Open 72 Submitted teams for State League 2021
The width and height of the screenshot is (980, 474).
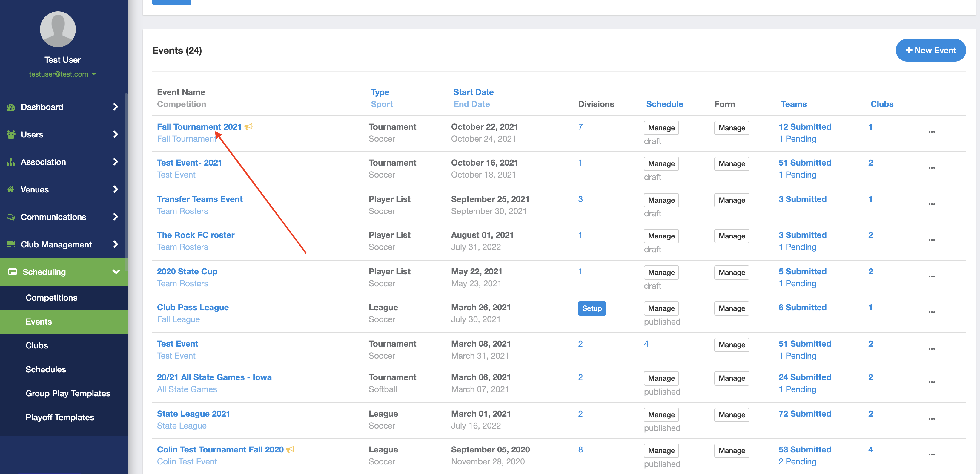tap(805, 414)
